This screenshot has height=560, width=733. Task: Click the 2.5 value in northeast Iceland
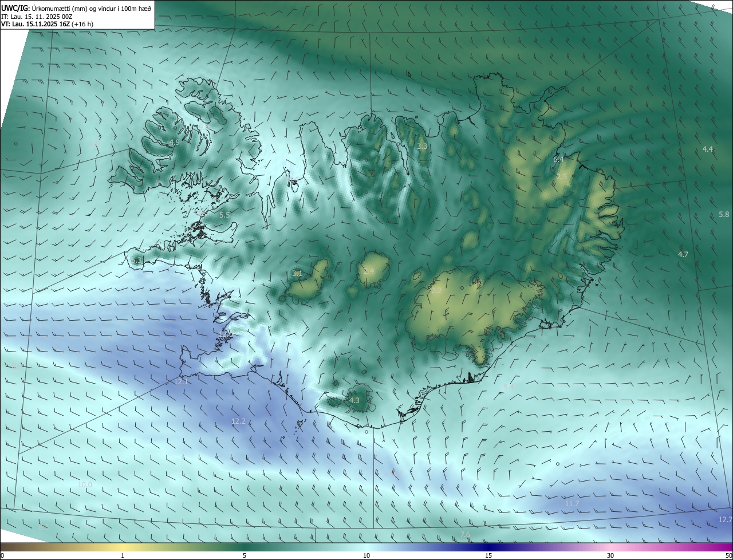click(x=562, y=176)
